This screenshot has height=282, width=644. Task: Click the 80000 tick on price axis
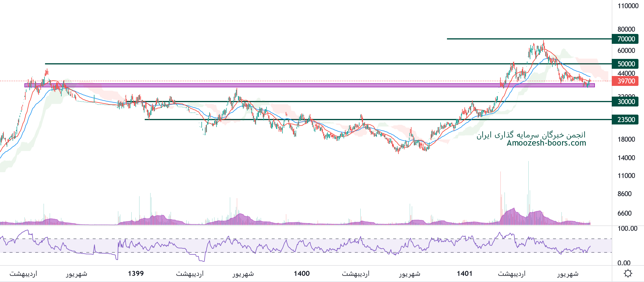tap(626, 29)
